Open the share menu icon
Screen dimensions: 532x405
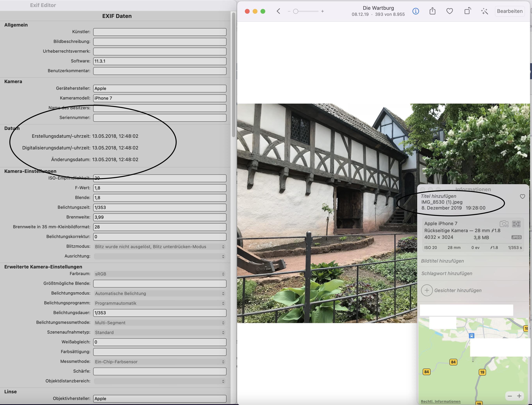click(432, 11)
